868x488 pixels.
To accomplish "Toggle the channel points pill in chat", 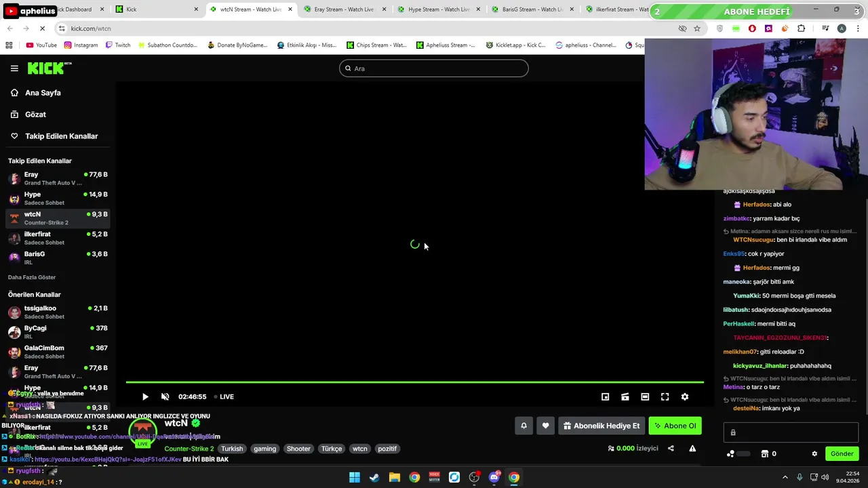I will pyautogui.click(x=738, y=454).
